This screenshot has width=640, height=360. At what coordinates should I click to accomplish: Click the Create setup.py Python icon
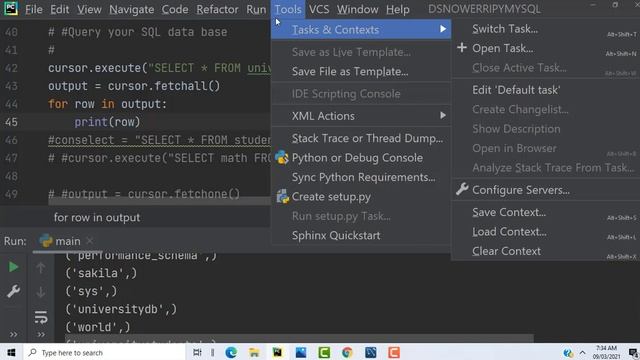[282, 197]
